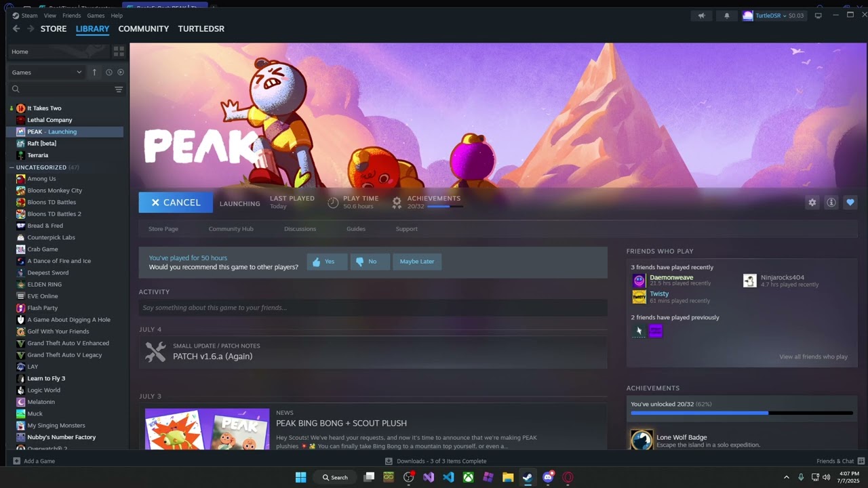Open the Discussions tab
Viewport: 868px width, 488px height.
[x=300, y=229]
